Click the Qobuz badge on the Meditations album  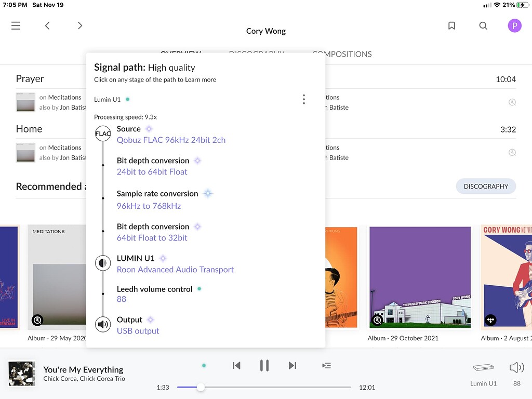[37, 321]
